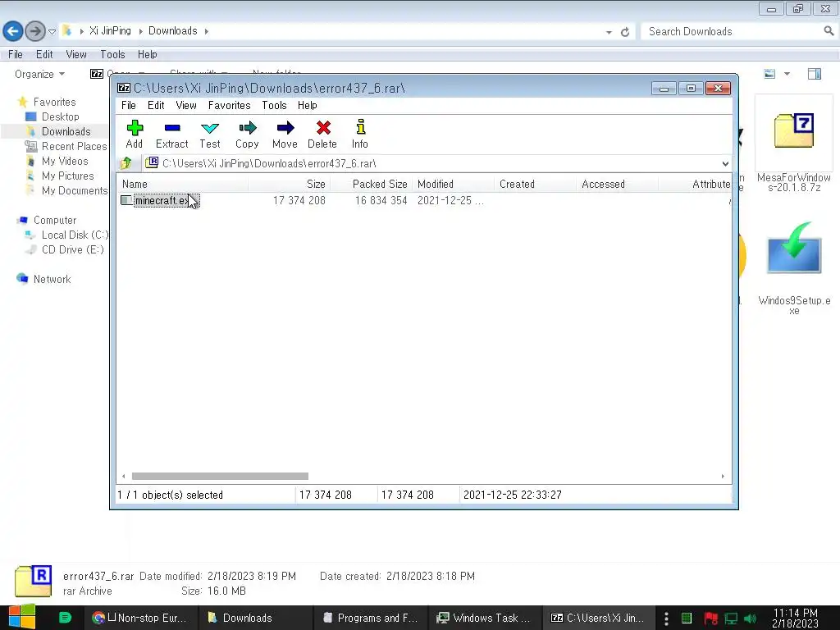Screen dimensions: 840x630
Task: Click the search magnifier icon
Action: click(x=829, y=31)
